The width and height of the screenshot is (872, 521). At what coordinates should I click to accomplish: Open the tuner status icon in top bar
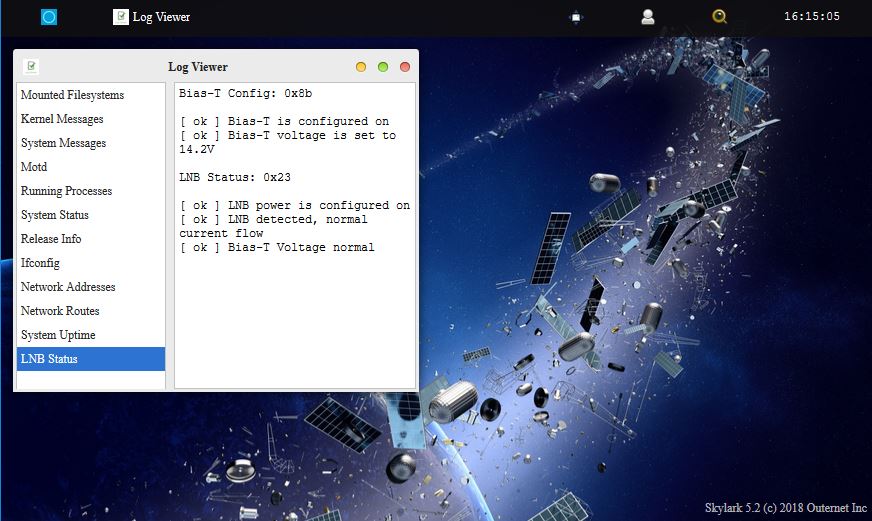[576, 17]
